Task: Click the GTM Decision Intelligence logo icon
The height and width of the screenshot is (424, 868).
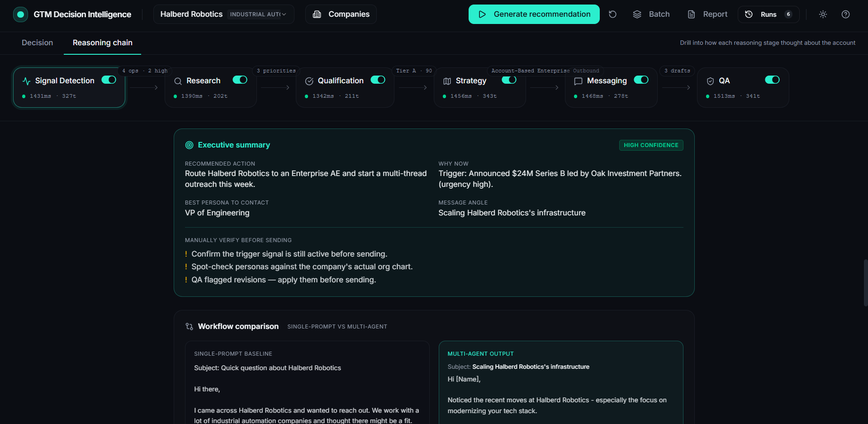Action: (x=20, y=14)
